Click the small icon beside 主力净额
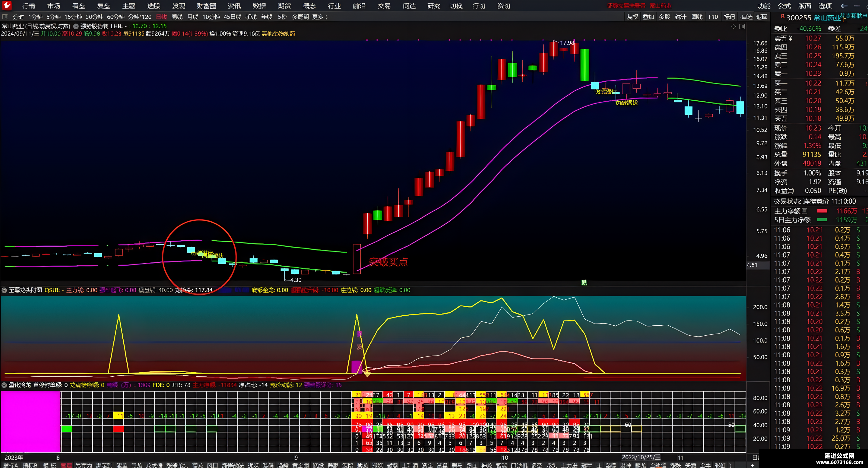Screen dimensions: 868x468 (x=804, y=211)
